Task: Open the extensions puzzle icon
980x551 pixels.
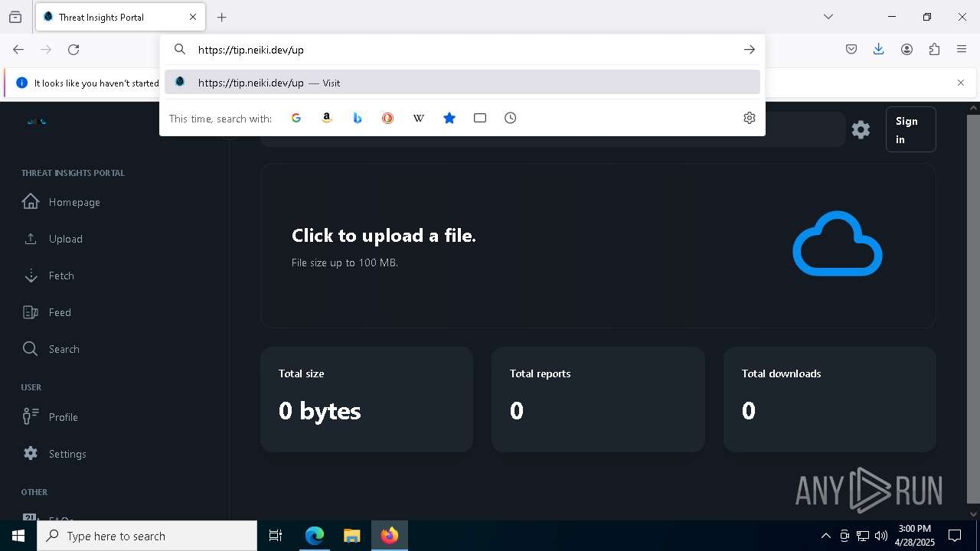Action: [x=934, y=49]
